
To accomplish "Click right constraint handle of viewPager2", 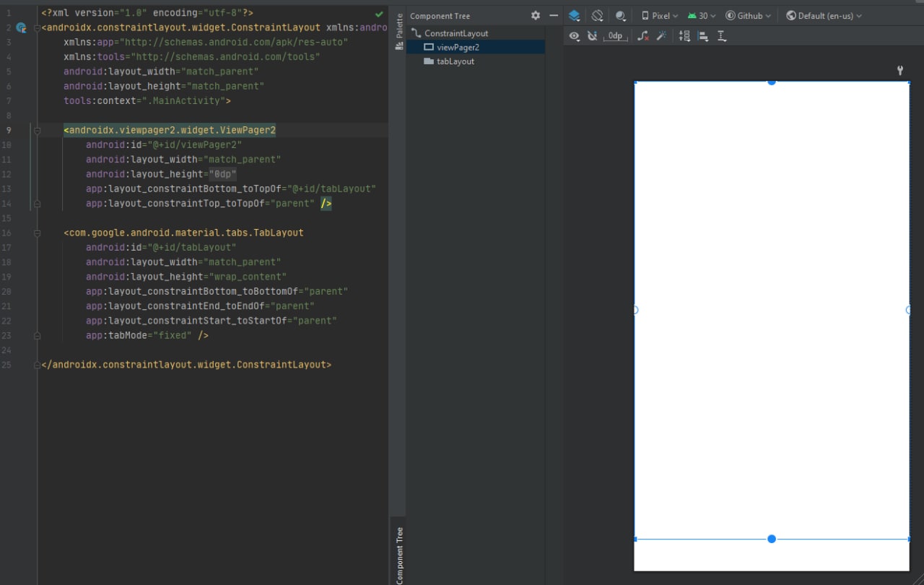I will [x=909, y=310].
